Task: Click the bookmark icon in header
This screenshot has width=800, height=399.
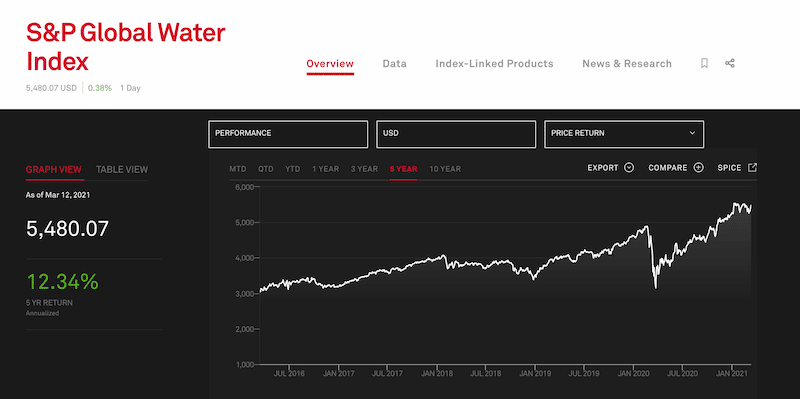Action: (704, 64)
